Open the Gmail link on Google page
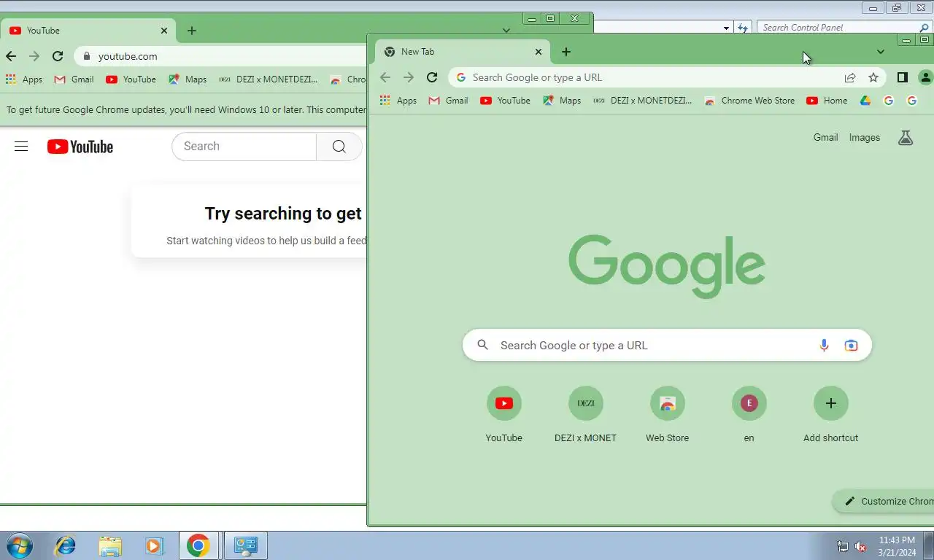The width and height of the screenshot is (934, 560). [x=825, y=137]
